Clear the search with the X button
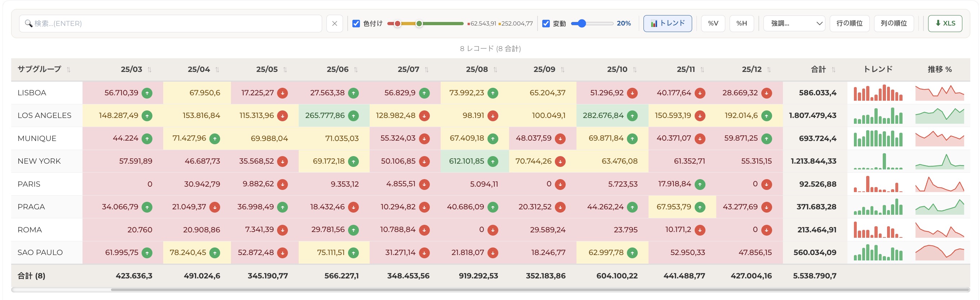Viewport: 980px width, 300px height. pos(334,23)
